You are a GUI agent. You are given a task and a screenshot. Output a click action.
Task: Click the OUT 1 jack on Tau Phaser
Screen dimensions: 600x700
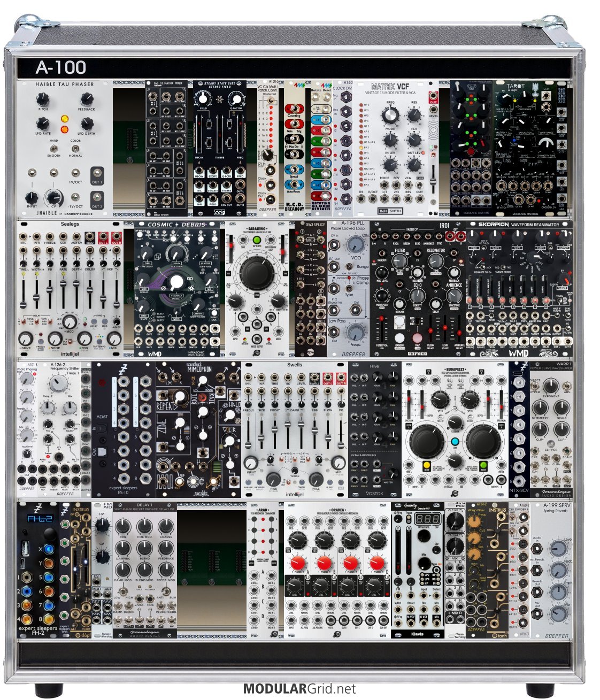[x=97, y=172]
